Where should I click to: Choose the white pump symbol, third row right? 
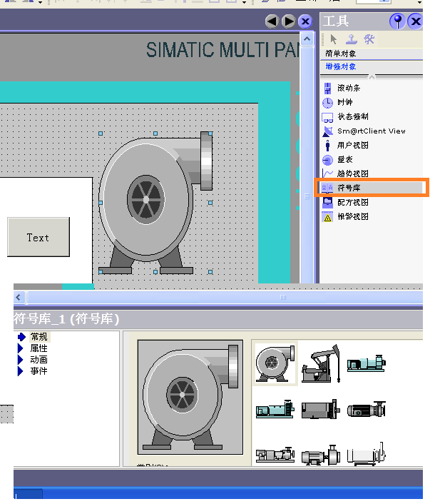tap(367, 453)
